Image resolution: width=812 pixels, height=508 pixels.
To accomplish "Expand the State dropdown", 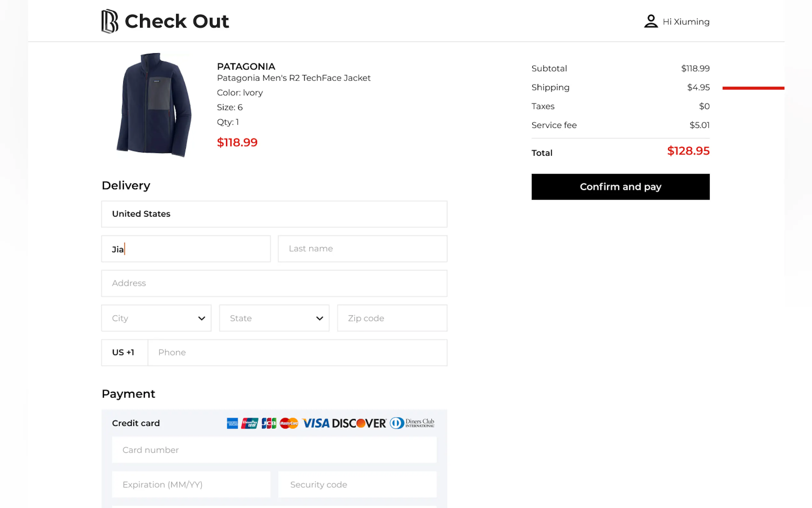I will pyautogui.click(x=274, y=318).
